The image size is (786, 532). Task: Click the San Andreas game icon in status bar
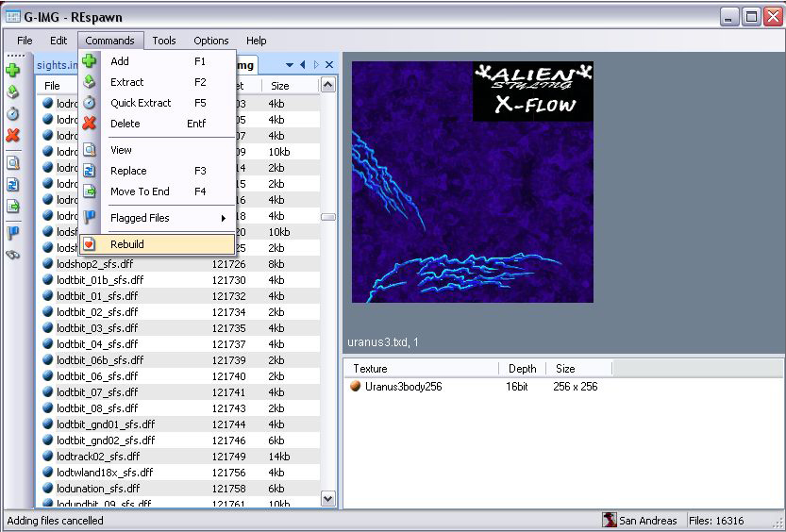609,520
